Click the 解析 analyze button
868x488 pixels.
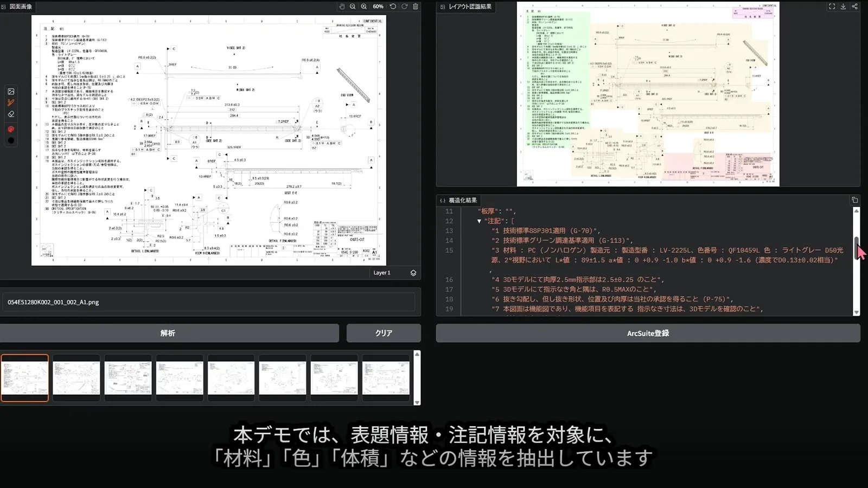click(x=169, y=333)
